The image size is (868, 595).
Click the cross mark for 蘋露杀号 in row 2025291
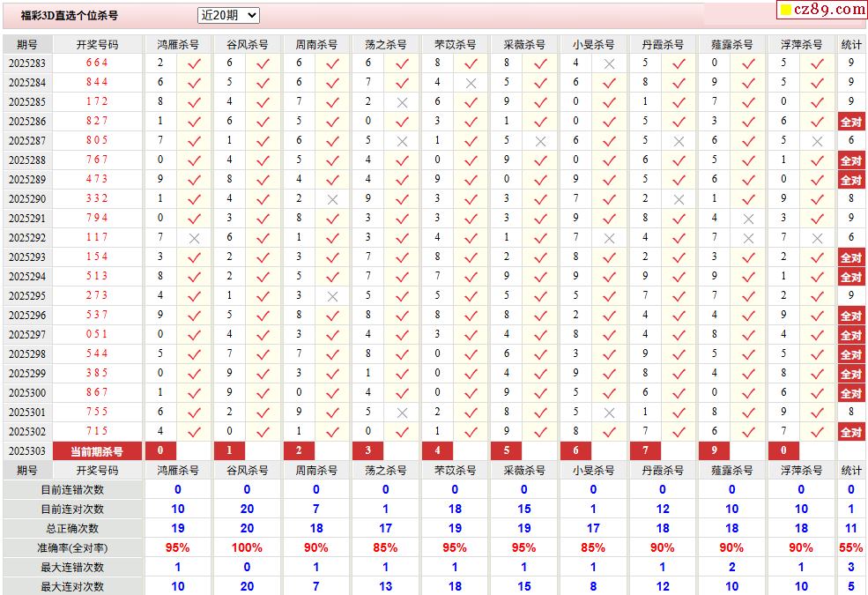click(x=748, y=219)
